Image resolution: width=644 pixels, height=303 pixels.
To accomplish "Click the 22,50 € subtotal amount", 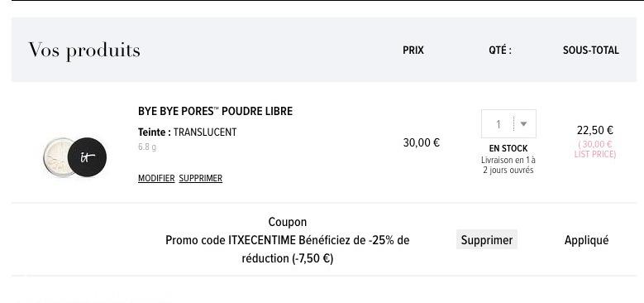I will point(594,130).
